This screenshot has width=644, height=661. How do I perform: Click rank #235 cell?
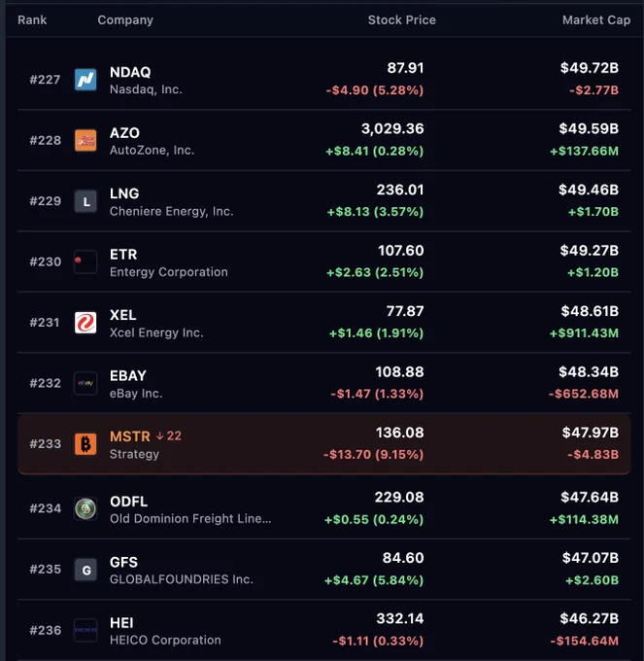[45, 569]
